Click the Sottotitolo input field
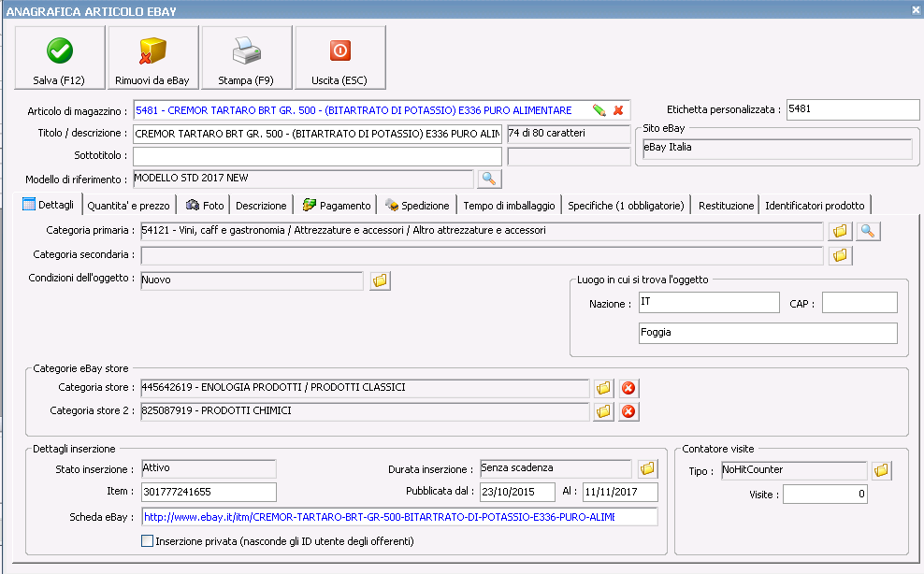924x574 pixels. [317, 156]
